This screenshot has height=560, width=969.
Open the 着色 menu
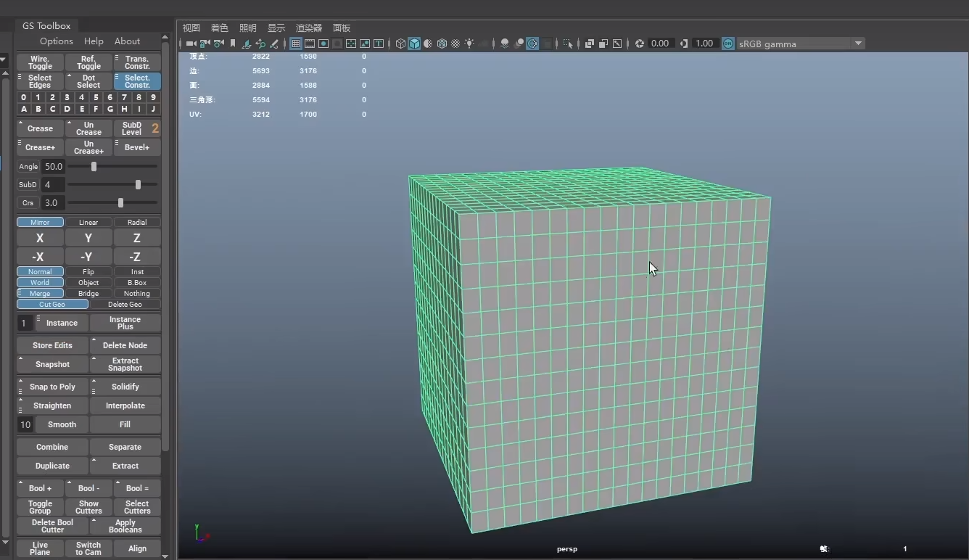tap(219, 28)
